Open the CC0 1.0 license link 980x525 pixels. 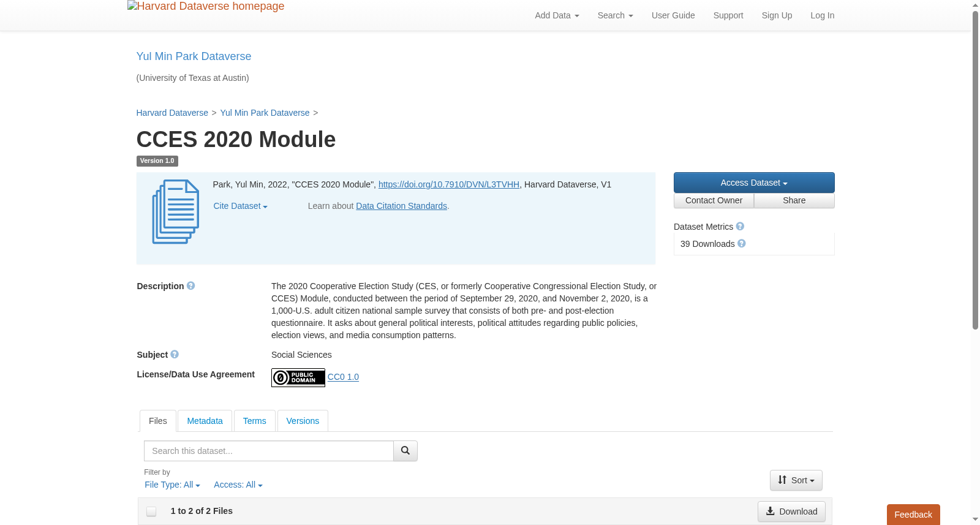343,377
